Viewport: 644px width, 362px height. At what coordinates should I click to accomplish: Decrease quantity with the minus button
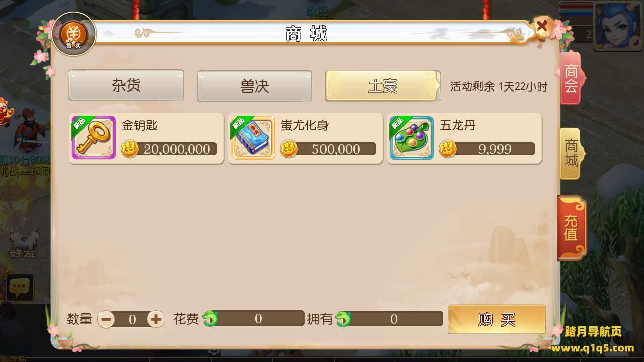tap(106, 319)
